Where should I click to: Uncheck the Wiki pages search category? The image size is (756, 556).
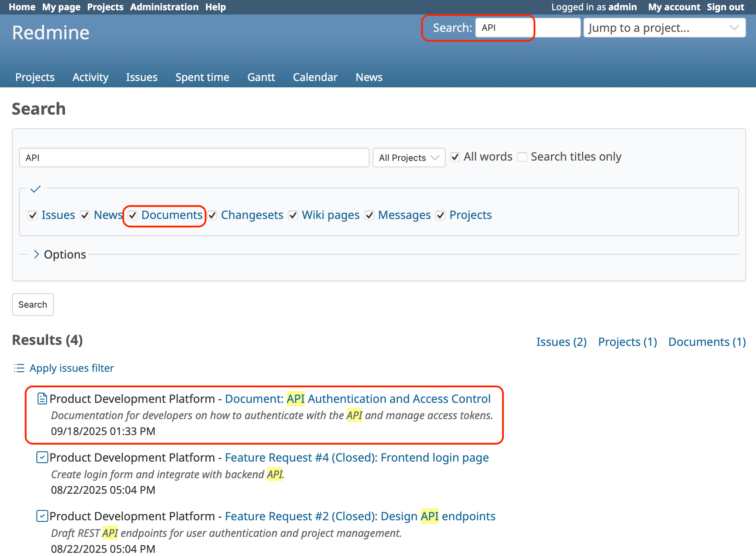click(x=293, y=215)
